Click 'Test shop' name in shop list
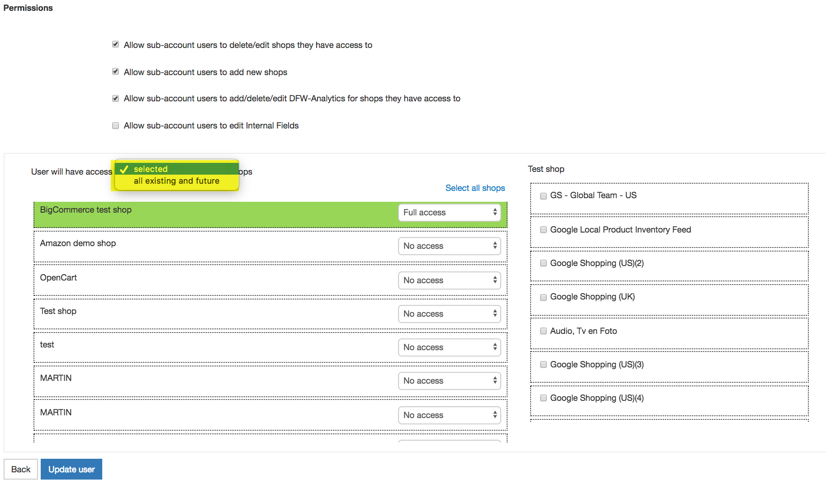826x504 pixels. point(58,311)
